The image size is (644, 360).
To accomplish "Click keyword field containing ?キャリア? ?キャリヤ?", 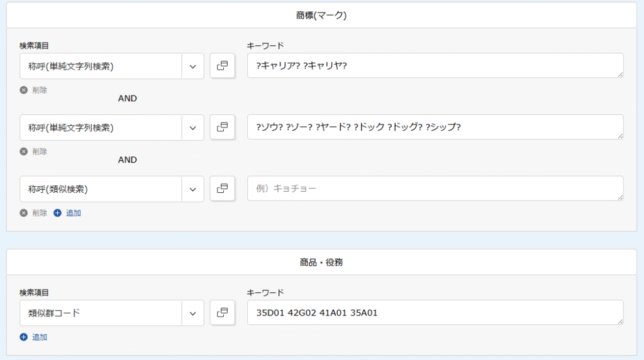I will (x=435, y=66).
